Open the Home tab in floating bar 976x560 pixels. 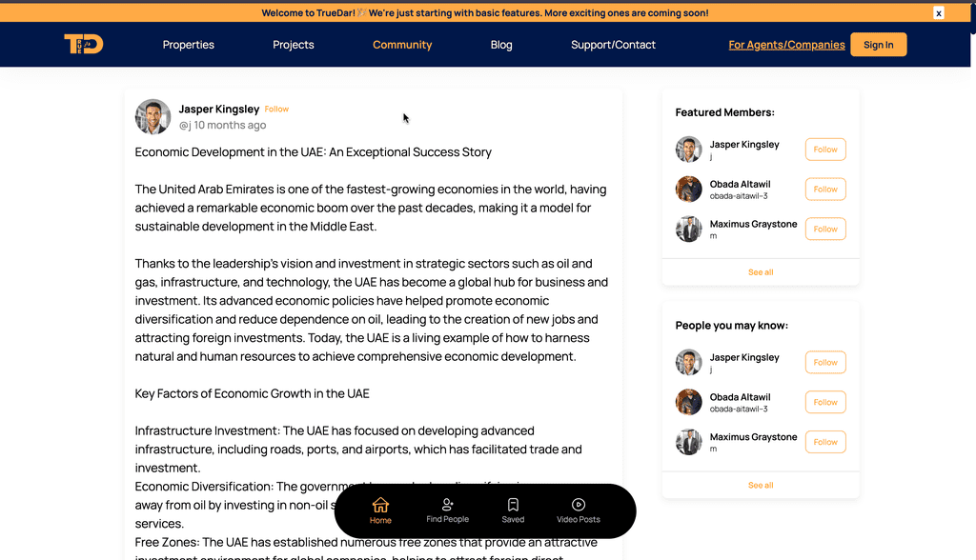(380, 510)
